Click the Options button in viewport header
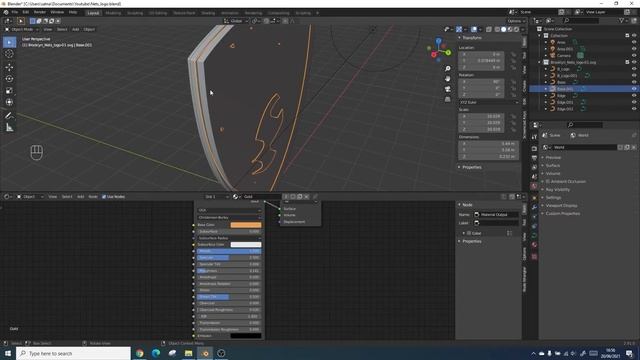 (516, 21)
